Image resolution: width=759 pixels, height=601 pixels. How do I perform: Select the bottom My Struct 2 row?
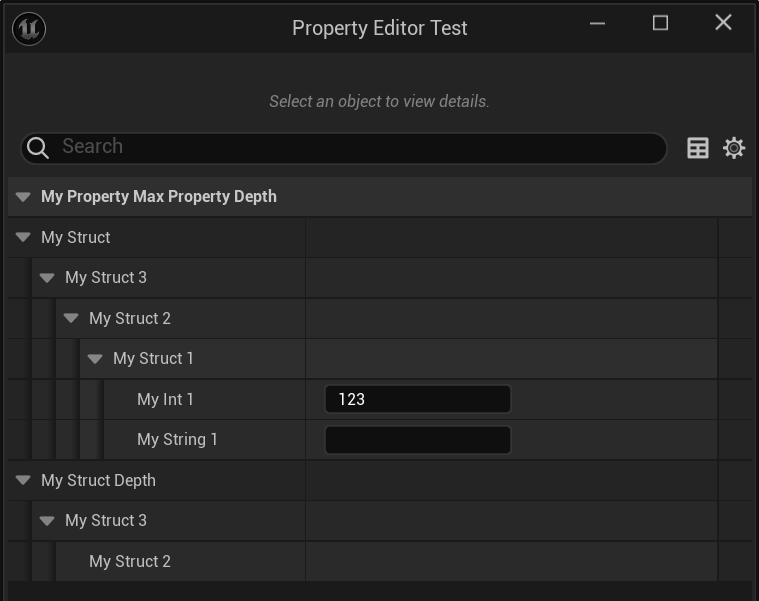click(130, 561)
